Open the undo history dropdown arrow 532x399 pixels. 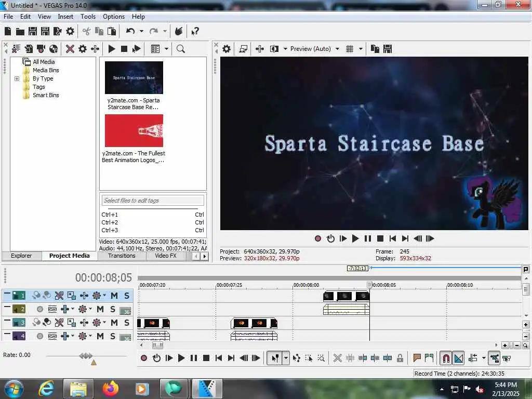pyautogui.click(x=141, y=31)
